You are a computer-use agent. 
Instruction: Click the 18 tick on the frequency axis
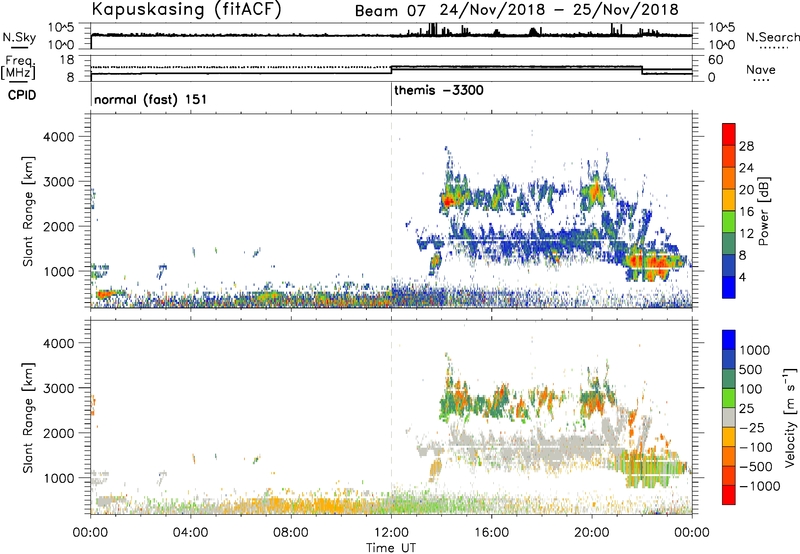pos(67,60)
